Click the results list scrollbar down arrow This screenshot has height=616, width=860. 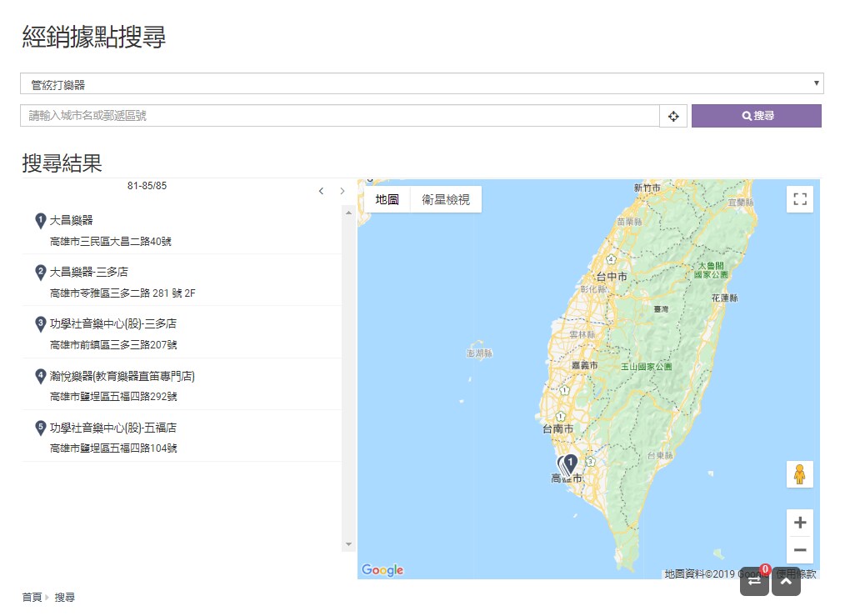click(349, 544)
